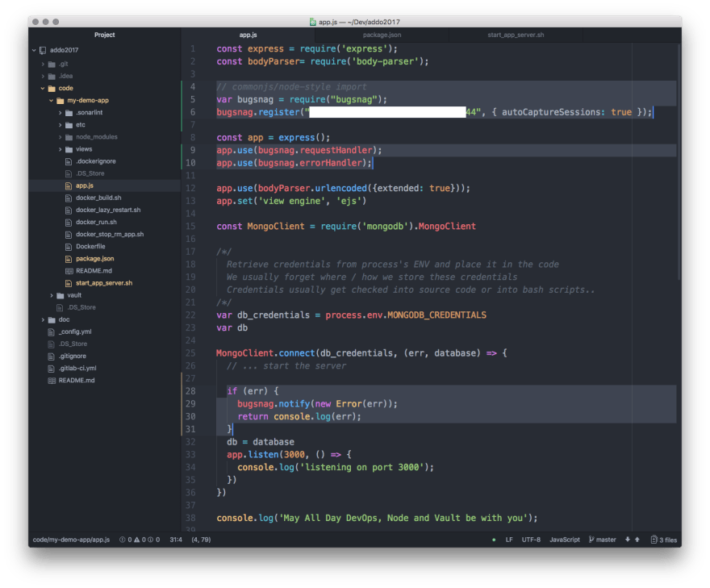Click line number 38 in the gutter
Screen dimensions: 710x588
click(x=190, y=518)
